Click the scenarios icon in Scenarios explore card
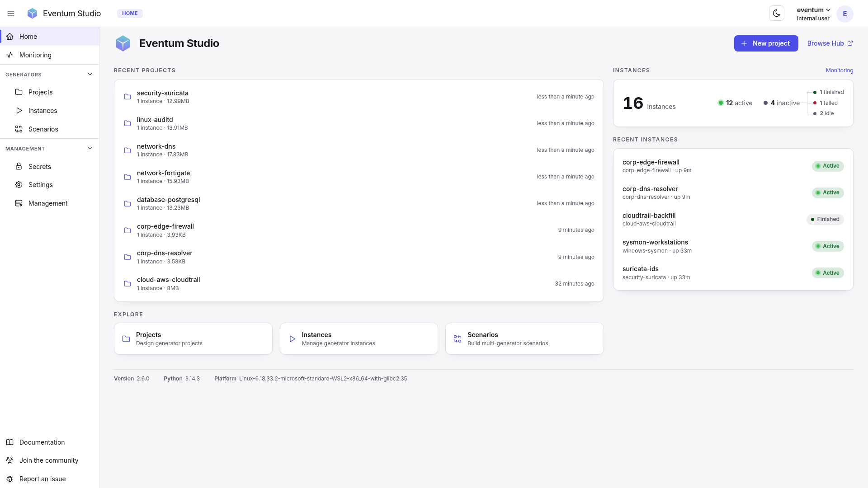Screen dimensions: 868x488 [458, 339]
